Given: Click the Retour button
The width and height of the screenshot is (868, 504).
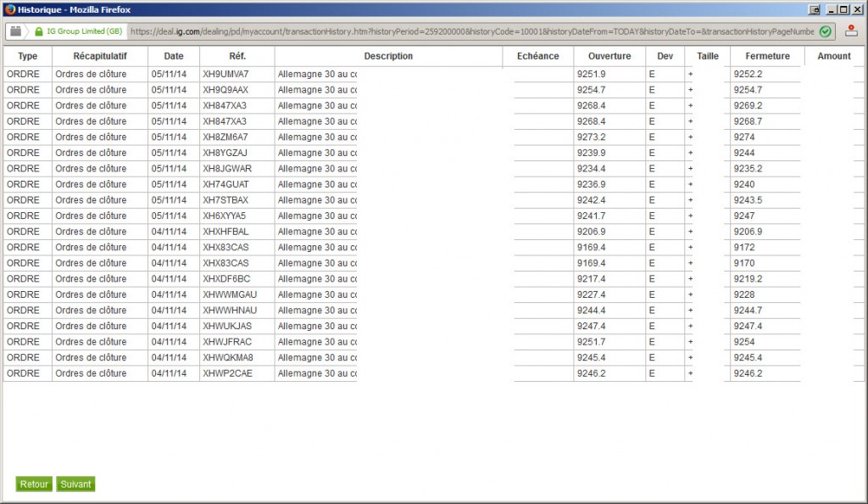Looking at the screenshot, I should pyautogui.click(x=34, y=484).
